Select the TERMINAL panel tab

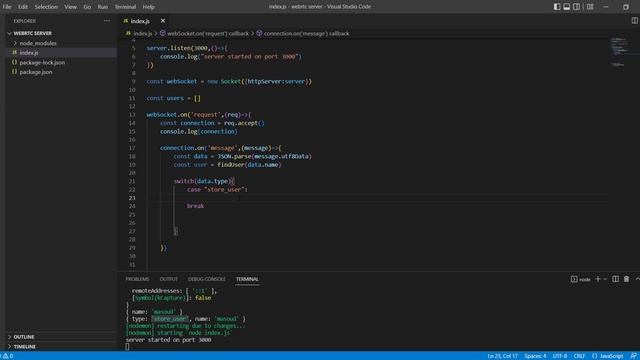[x=247, y=279]
